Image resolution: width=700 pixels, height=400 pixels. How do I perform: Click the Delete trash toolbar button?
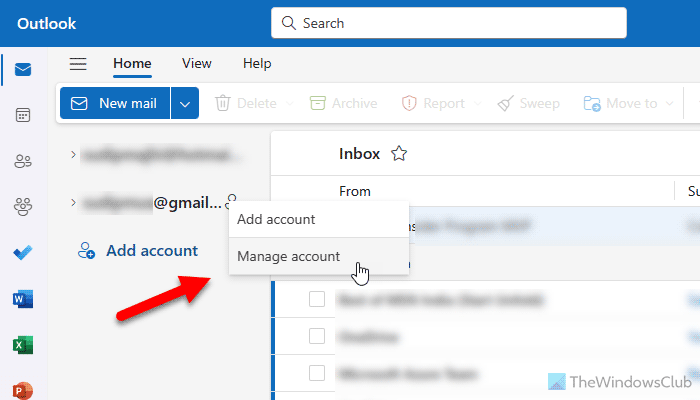[x=246, y=103]
